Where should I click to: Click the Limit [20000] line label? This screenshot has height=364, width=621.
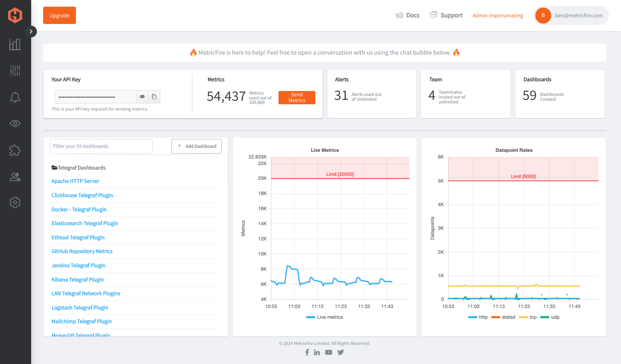click(x=340, y=174)
